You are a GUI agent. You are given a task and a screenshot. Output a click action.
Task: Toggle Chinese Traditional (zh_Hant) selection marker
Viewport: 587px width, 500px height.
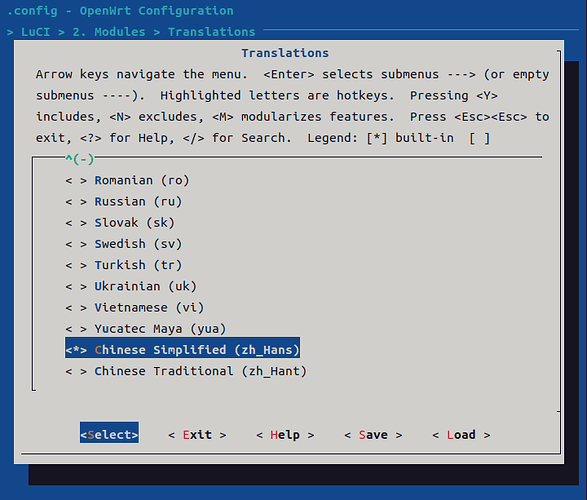pyautogui.click(x=76, y=372)
